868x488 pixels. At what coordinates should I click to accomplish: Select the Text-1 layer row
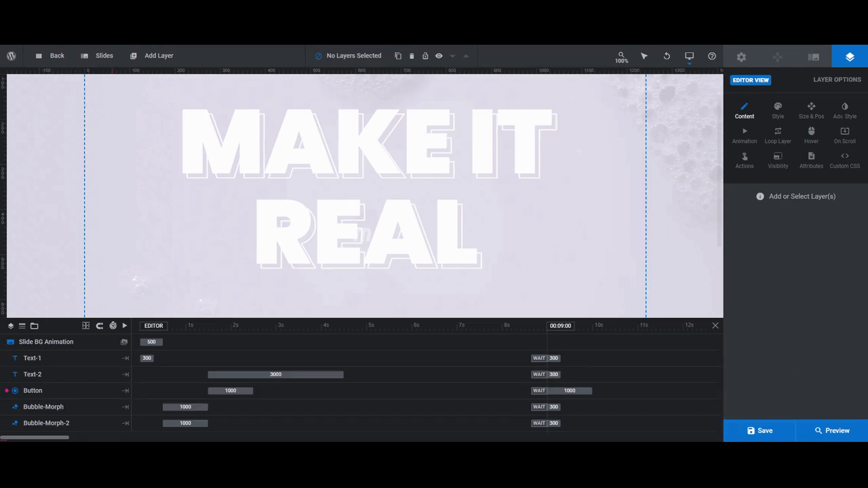click(x=66, y=358)
